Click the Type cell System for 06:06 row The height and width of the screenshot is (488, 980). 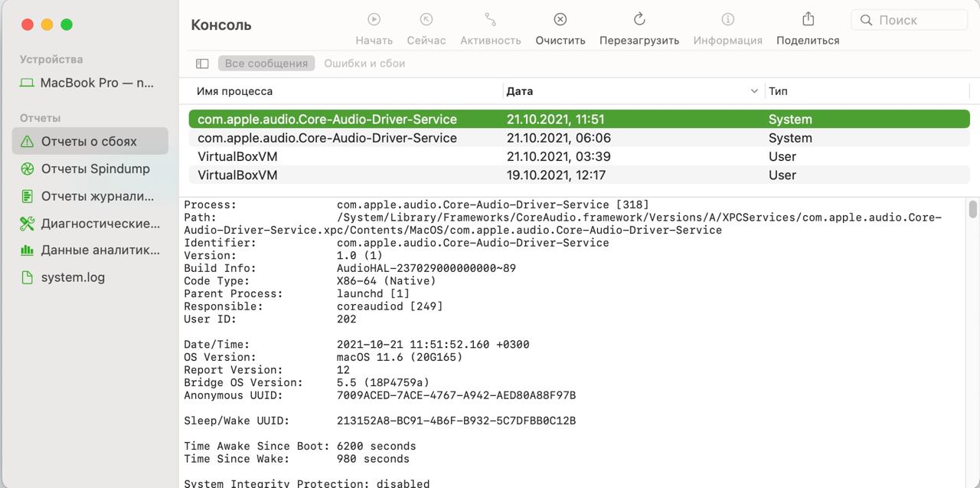pyautogui.click(x=790, y=138)
